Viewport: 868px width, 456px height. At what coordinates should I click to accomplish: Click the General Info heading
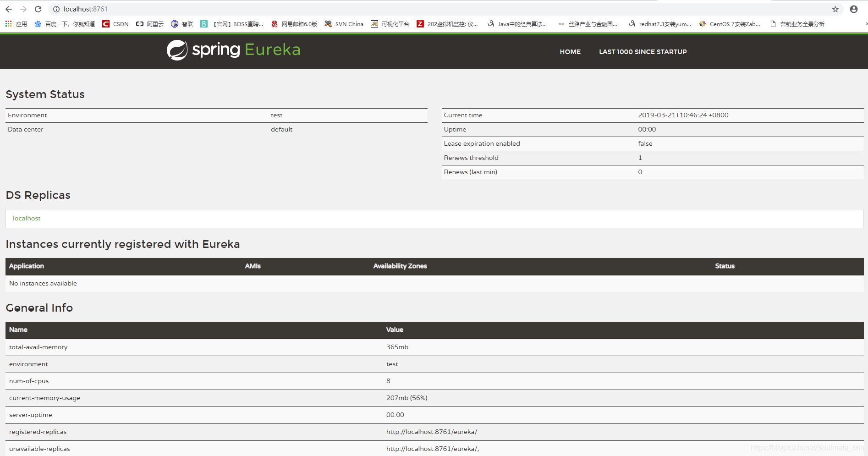[39, 308]
